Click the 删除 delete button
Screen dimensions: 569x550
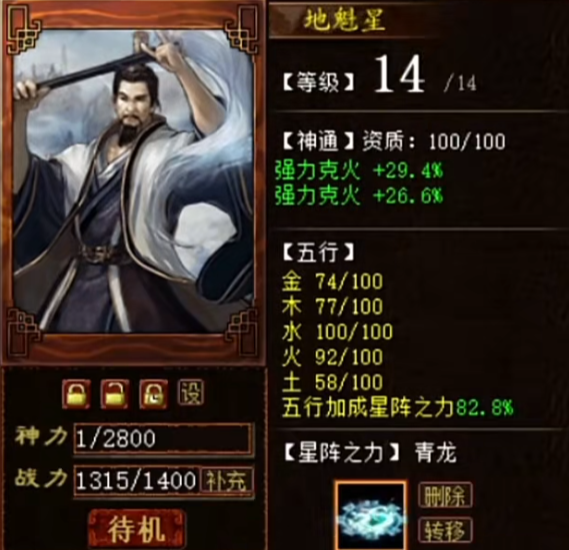[445, 495]
